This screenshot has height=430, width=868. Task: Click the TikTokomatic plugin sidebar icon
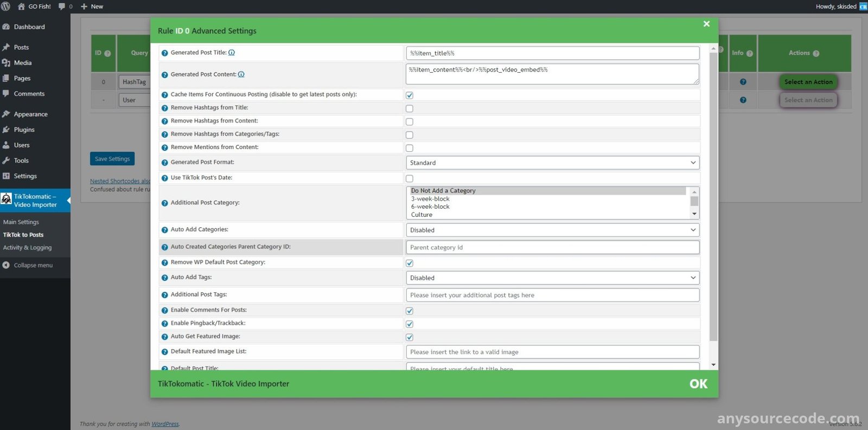tap(7, 199)
